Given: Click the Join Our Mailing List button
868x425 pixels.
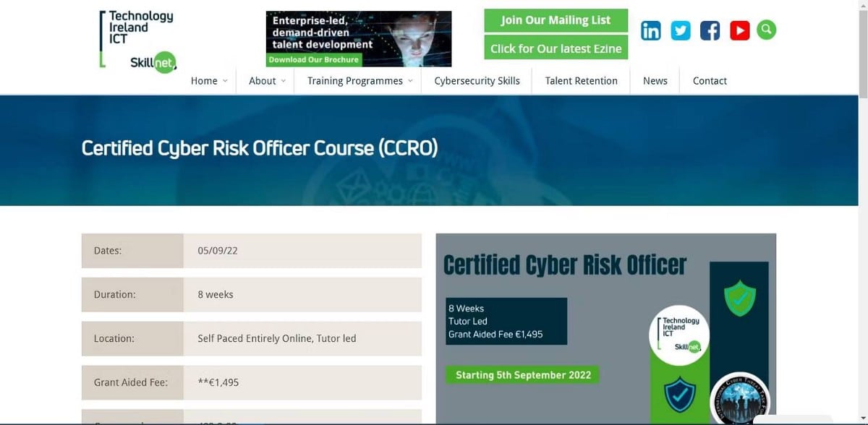Looking at the screenshot, I should pyautogui.click(x=556, y=20).
